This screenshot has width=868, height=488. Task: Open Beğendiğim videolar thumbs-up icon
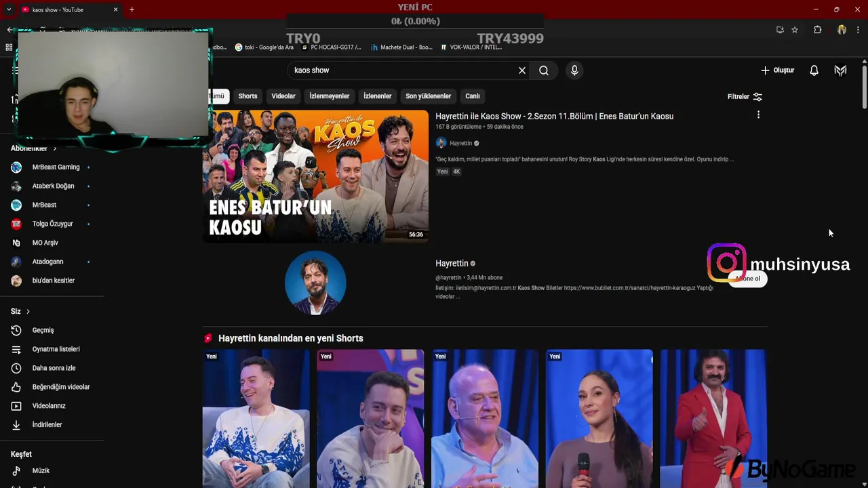pyautogui.click(x=16, y=387)
